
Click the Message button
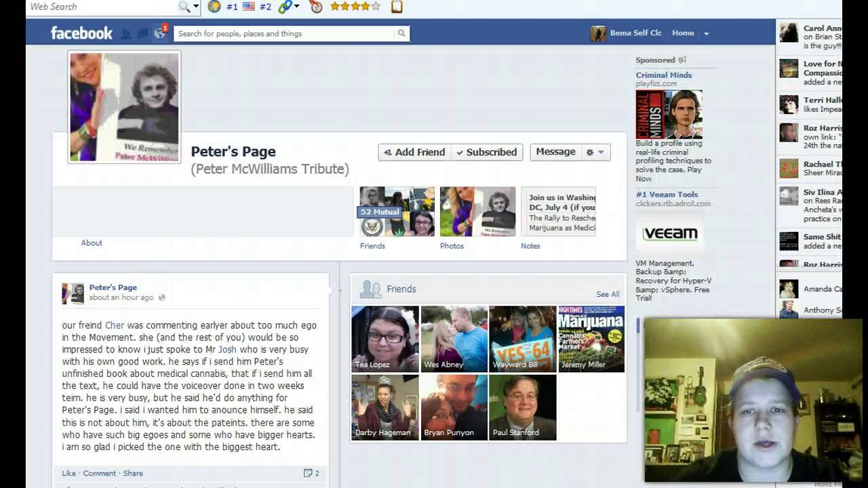pyautogui.click(x=555, y=152)
